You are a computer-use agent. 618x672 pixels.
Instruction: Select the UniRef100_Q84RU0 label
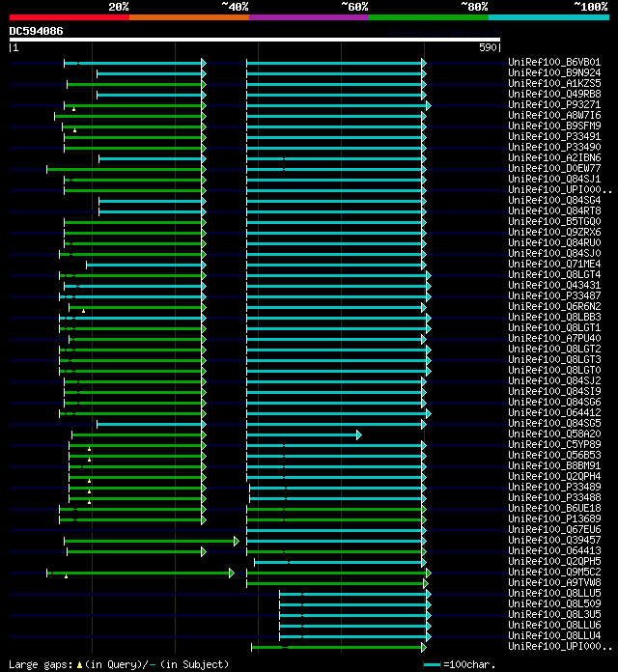[554, 242]
